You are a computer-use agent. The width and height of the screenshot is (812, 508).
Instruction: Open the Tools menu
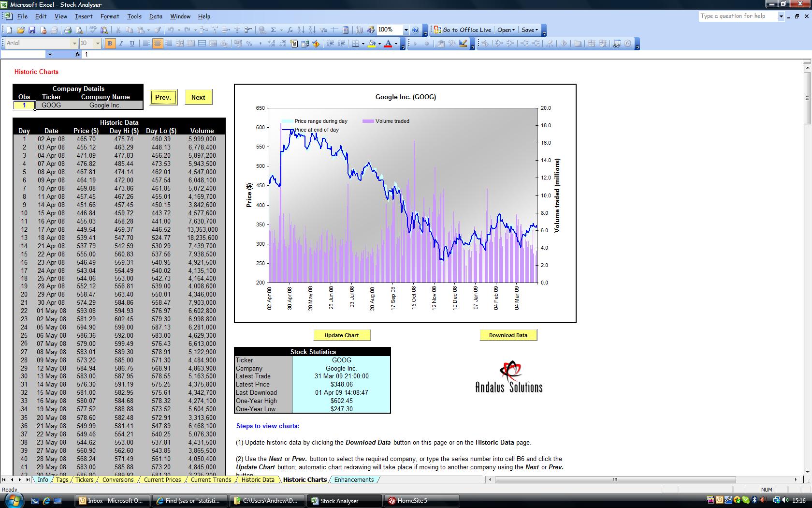[134, 16]
